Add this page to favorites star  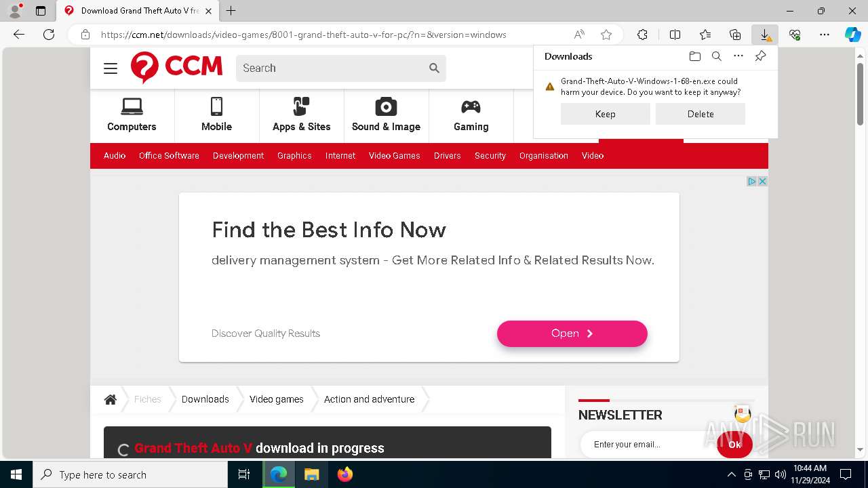(606, 35)
